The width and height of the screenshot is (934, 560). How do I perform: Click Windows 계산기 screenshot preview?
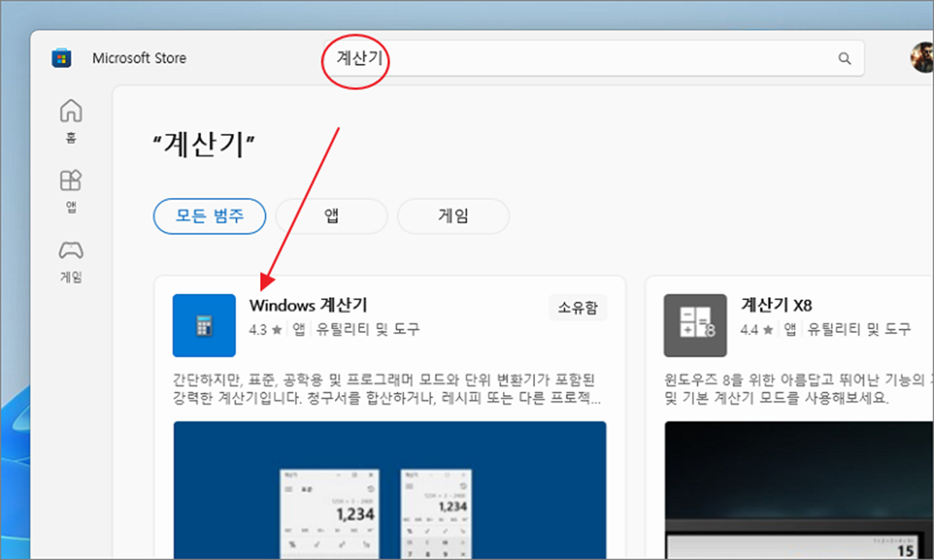[390, 491]
